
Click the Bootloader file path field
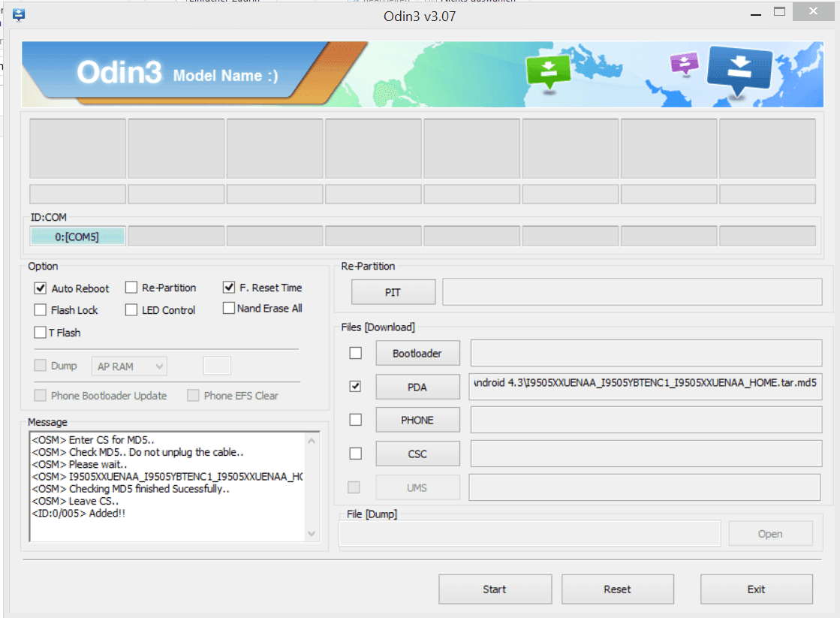[646, 353]
